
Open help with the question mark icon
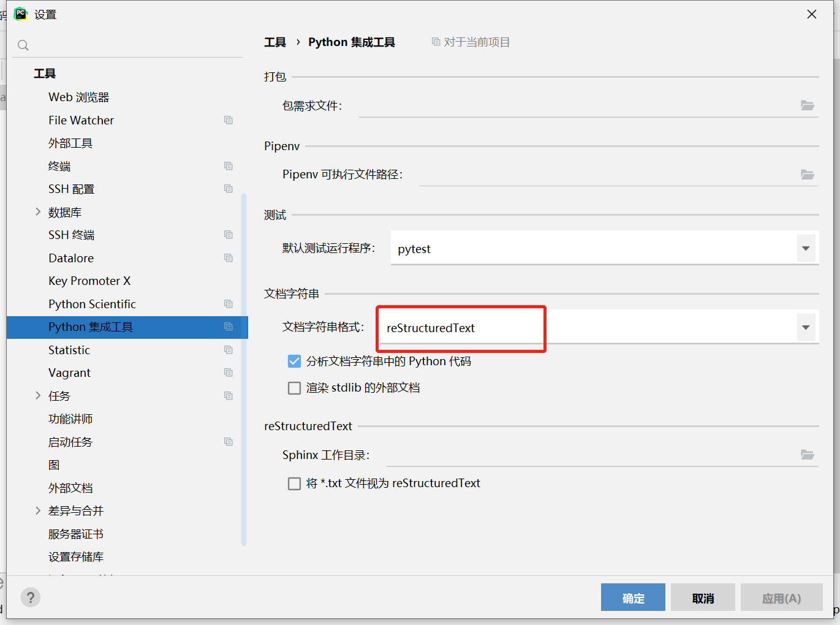pos(31,597)
